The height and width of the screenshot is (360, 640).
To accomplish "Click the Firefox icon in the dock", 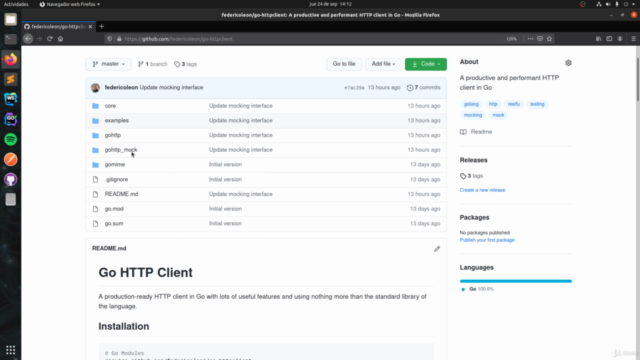I will click(x=11, y=59).
